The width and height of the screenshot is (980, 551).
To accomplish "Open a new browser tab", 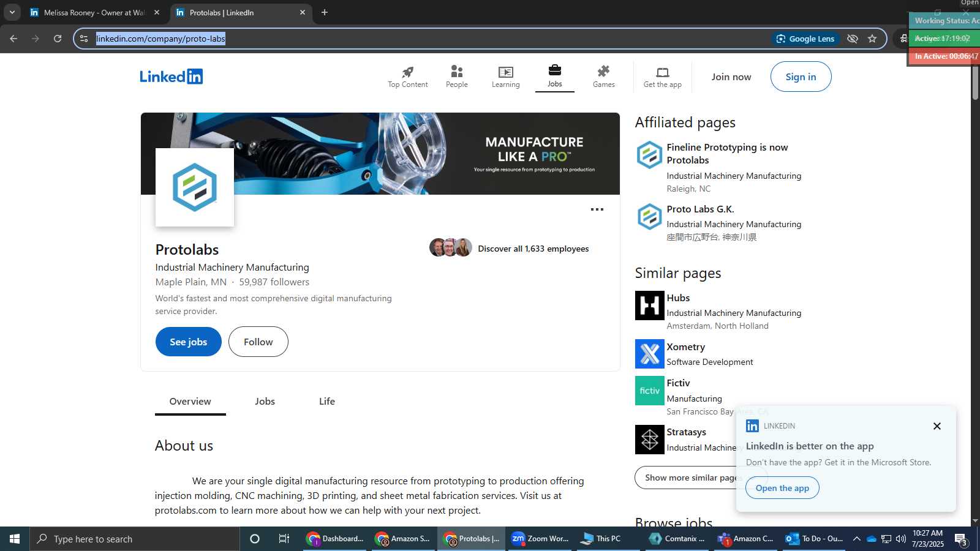I will (325, 12).
